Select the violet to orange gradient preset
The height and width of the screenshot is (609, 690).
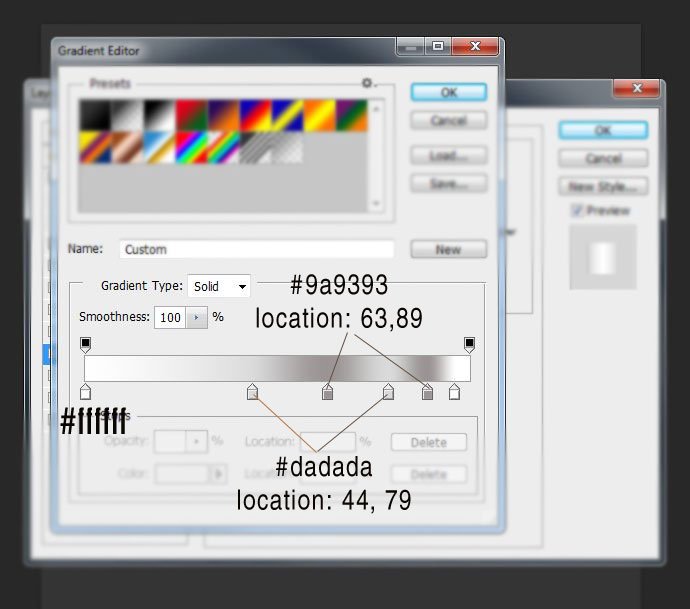point(224,116)
